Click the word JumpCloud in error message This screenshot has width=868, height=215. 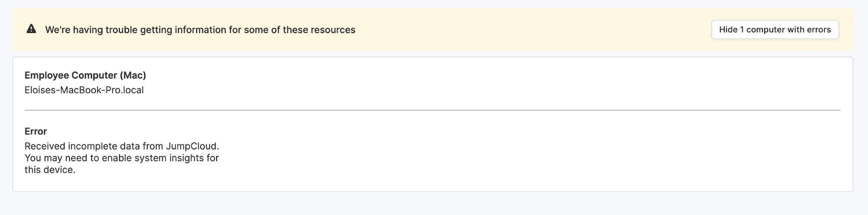pos(192,146)
